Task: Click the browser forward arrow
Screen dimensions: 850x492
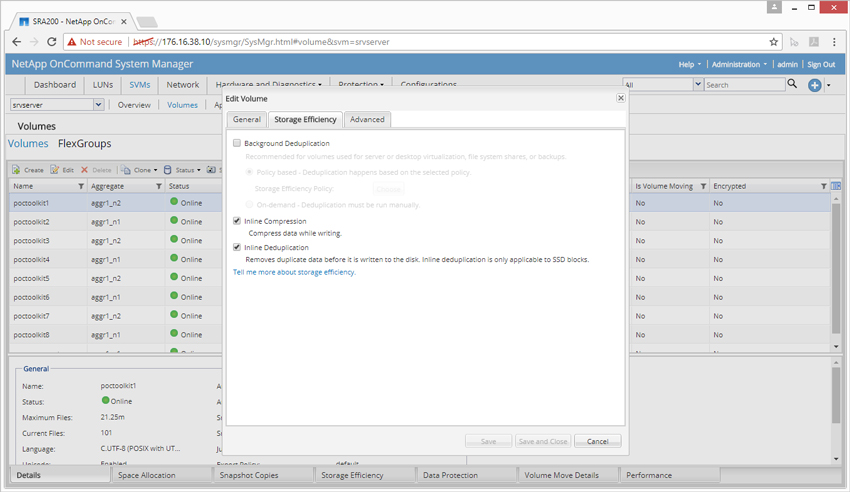Action: coord(34,42)
